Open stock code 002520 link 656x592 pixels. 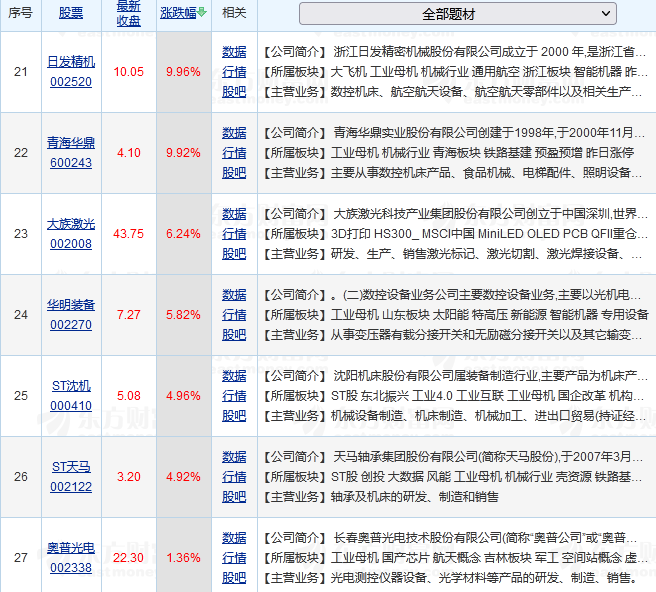tap(71, 82)
